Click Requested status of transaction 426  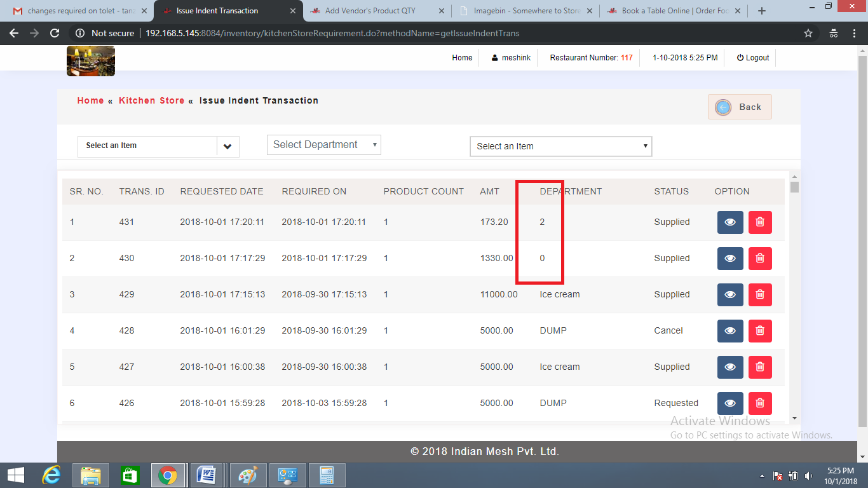pos(676,403)
